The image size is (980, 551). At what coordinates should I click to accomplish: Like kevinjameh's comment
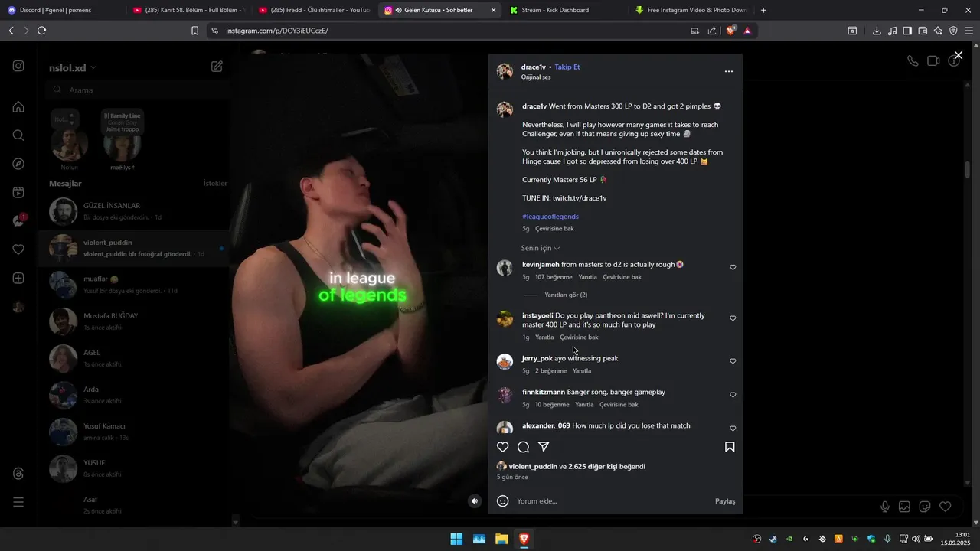pyautogui.click(x=733, y=268)
